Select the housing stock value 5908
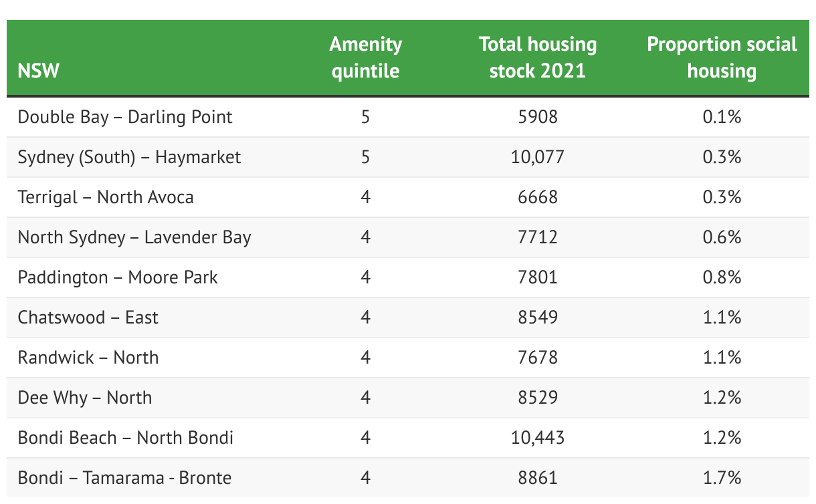816x504 pixels. click(537, 117)
